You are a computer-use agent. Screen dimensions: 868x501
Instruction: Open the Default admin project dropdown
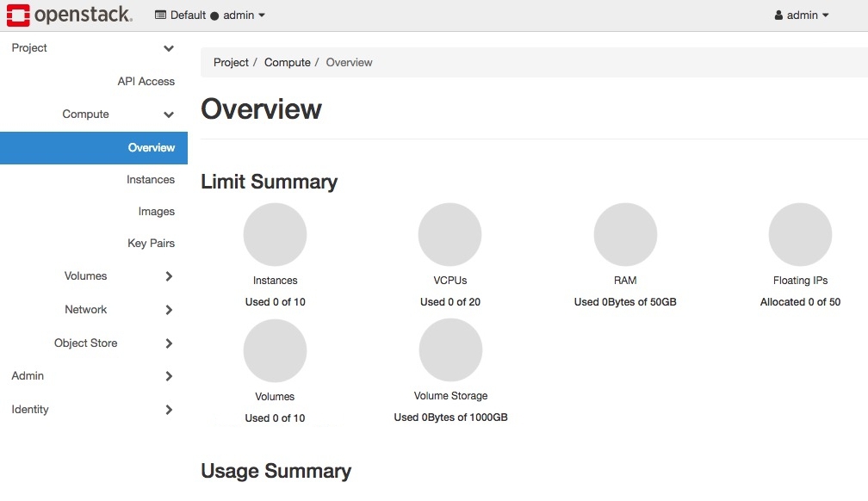pyautogui.click(x=210, y=15)
